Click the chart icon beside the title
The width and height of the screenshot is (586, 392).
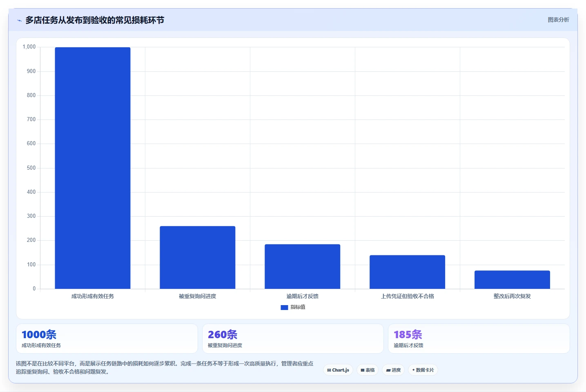pos(19,20)
